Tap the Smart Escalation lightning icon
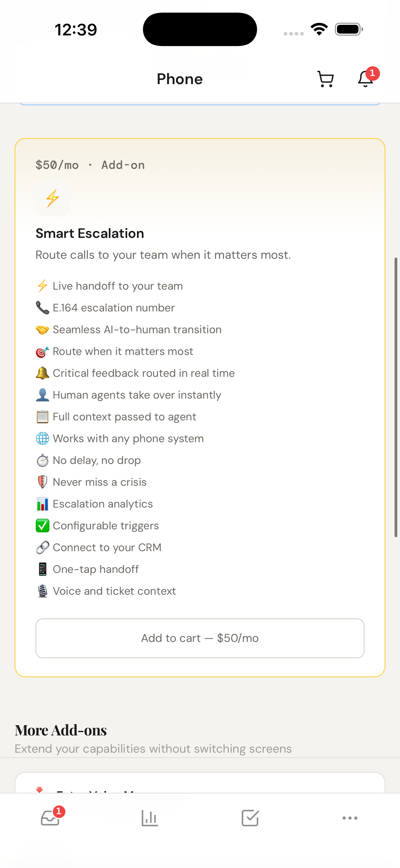Viewport: 400px width, 868px height. (53, 199)
